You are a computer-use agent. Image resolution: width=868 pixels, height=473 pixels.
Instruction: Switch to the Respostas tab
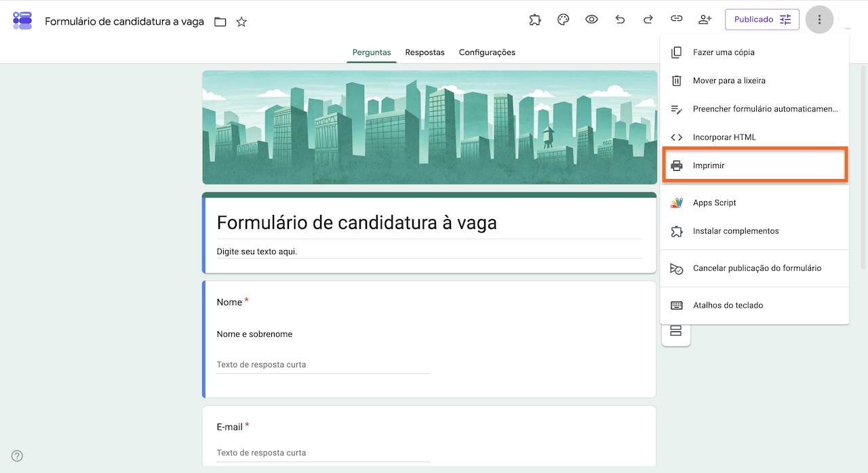tap(425, 52)
